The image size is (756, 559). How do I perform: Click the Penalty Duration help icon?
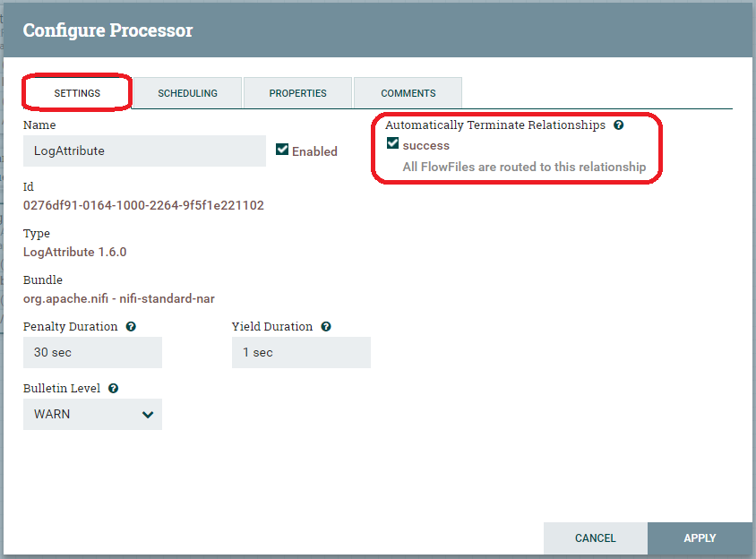tap(132, 327)
